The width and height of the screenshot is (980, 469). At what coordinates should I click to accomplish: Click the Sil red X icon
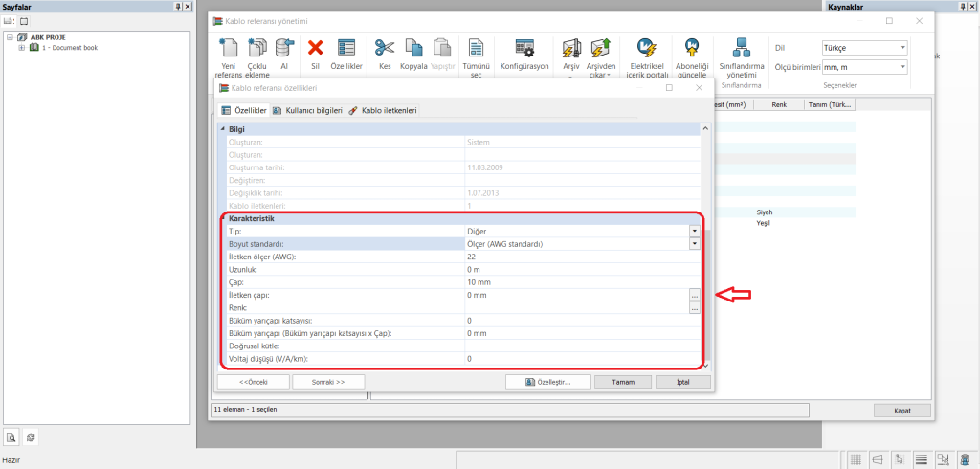point(315,48)
